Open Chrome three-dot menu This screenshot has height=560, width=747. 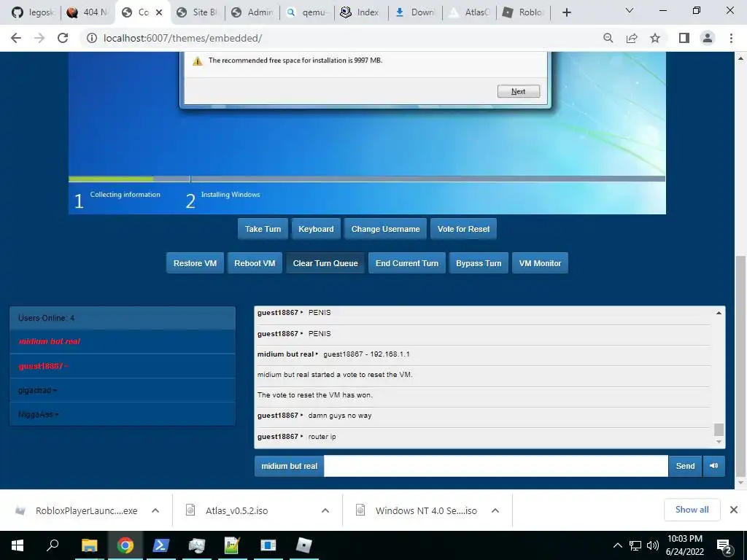(x=731, y=38)
